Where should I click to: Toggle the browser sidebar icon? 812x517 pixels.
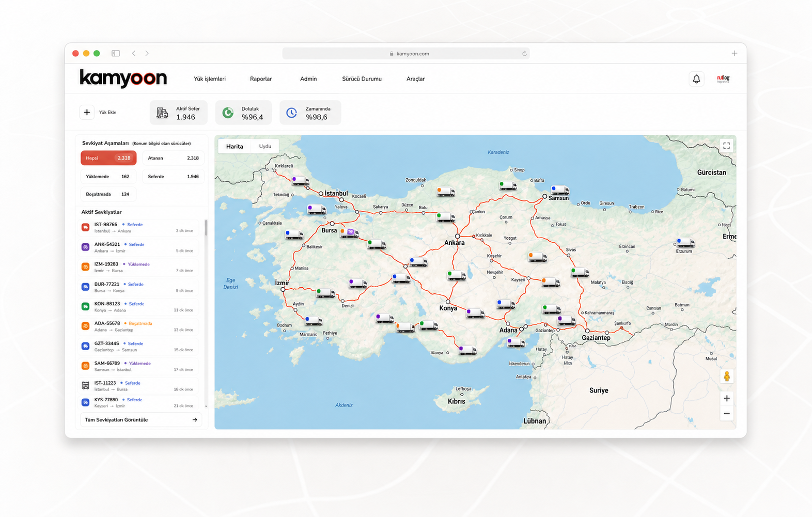116,53
